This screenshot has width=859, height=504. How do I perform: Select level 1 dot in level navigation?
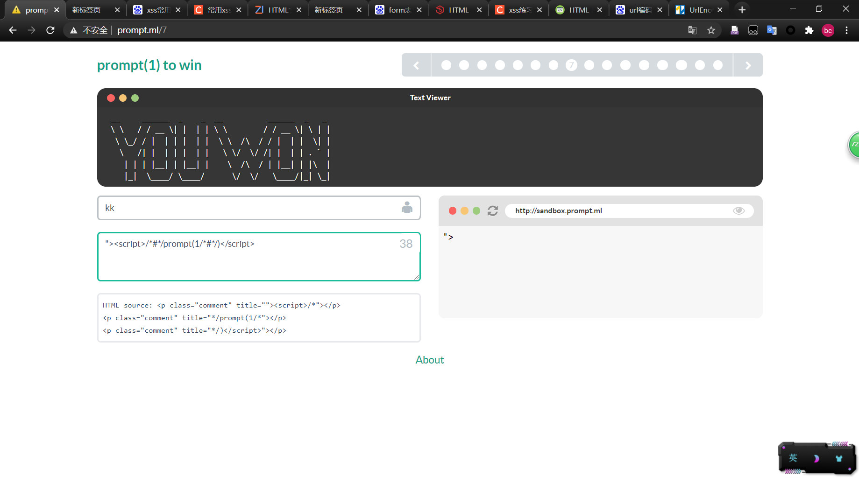[x=446, y=65]
